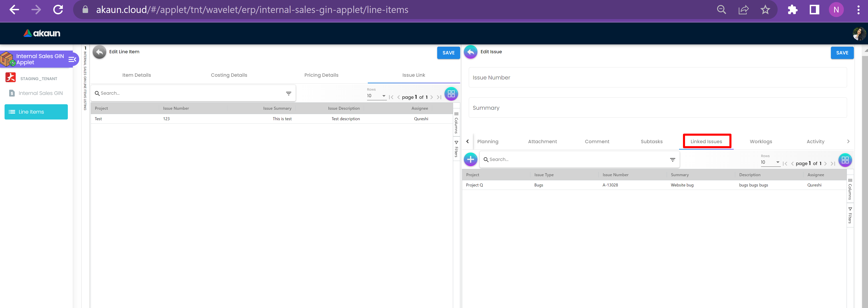Click the filter icon in the left search bar

(x=288, y=93)
